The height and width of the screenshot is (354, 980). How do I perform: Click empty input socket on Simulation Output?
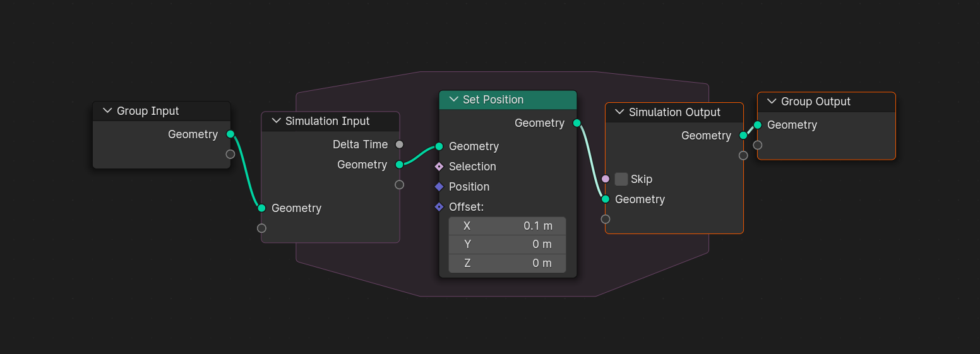click(x=606, y=220)
